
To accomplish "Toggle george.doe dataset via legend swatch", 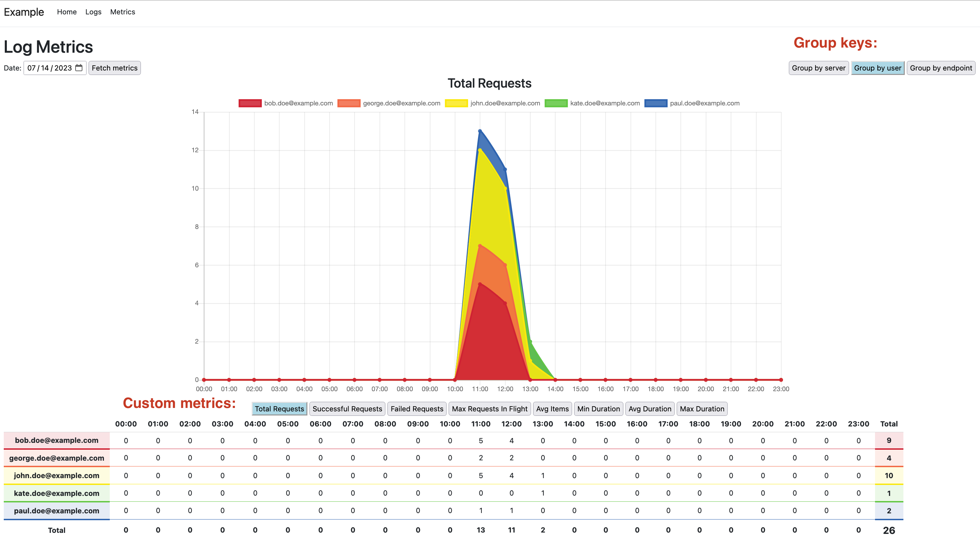I will pos(348,103).
